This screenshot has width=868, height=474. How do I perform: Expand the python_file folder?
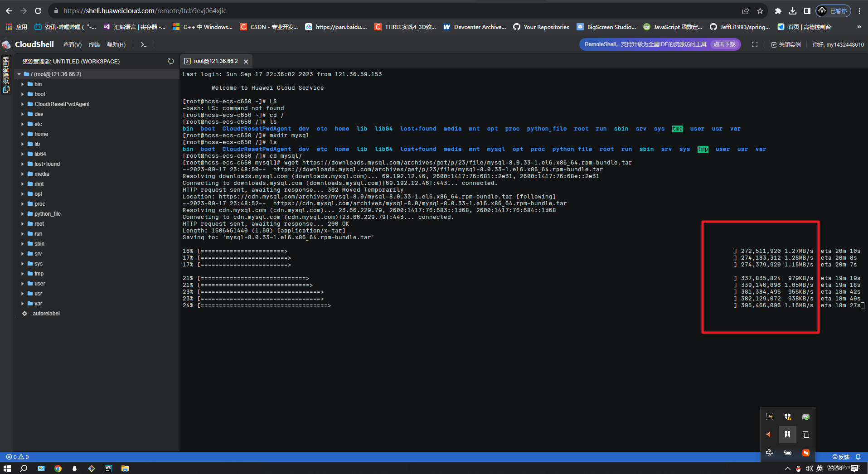(23, 214)
